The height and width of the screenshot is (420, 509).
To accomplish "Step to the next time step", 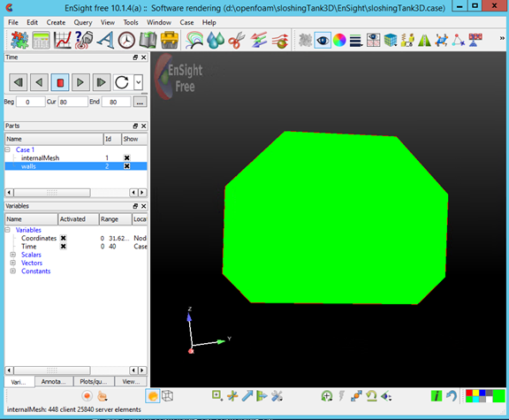I will coord(102,82).
